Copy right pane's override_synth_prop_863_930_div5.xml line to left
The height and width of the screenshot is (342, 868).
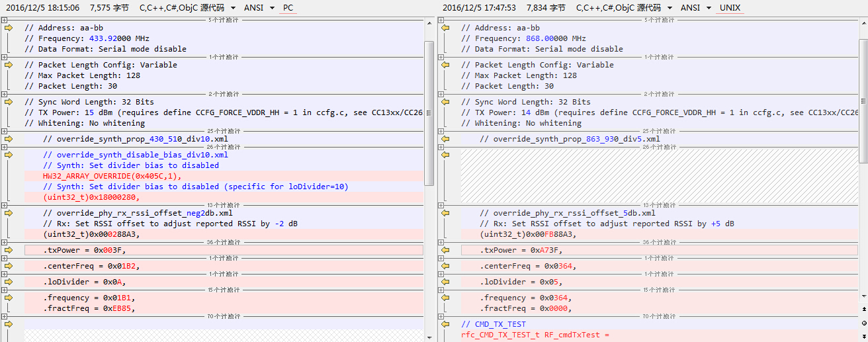point(445,139)
